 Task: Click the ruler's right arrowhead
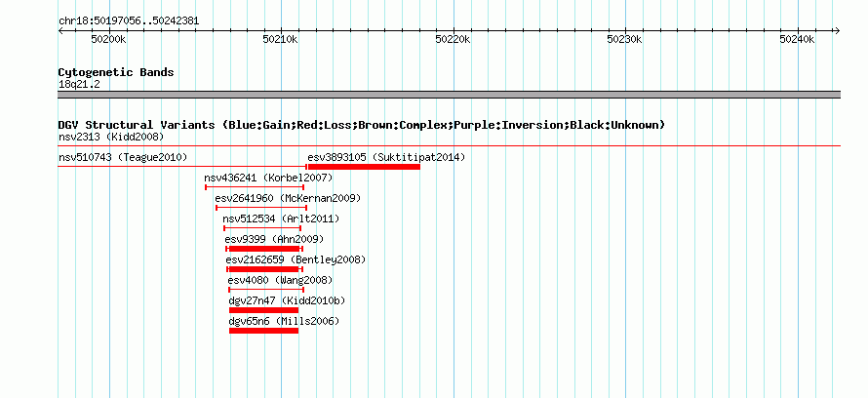point(837,31)
